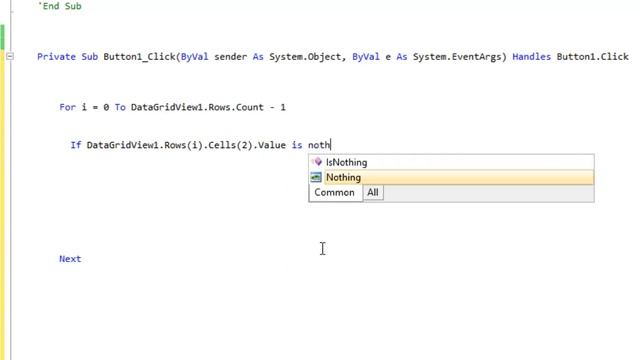Click 'System.Object' in the declaration
The width and height of the screenshot is (640, 360).
click(x=305, y=57)
